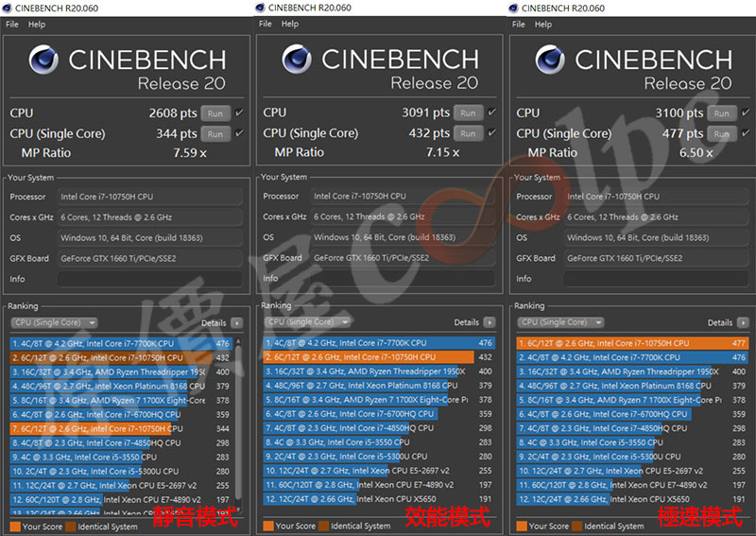The width and height of the screenshot is (756, 536).
Task: Open File menu in right Cinebench window
Action: (x=518, y=25)
